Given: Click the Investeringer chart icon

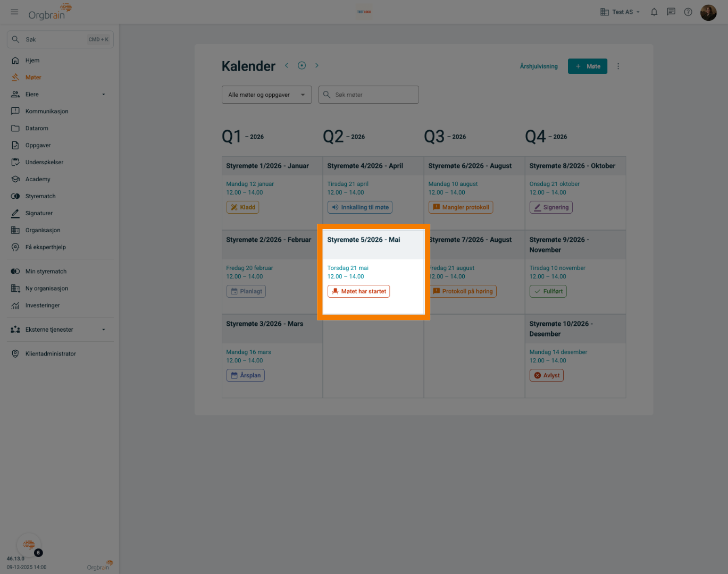Looking at the screenshot, I should tap(15, 306).
